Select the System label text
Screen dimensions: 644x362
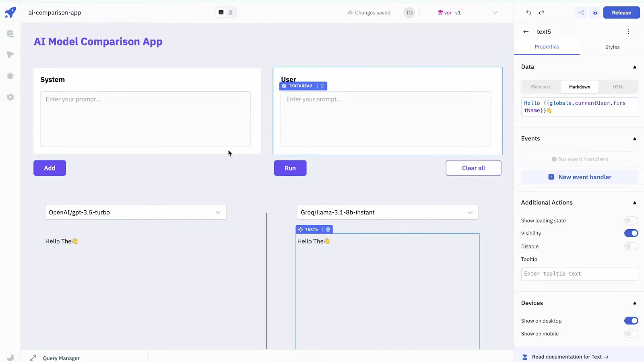(x=53, y=80)
